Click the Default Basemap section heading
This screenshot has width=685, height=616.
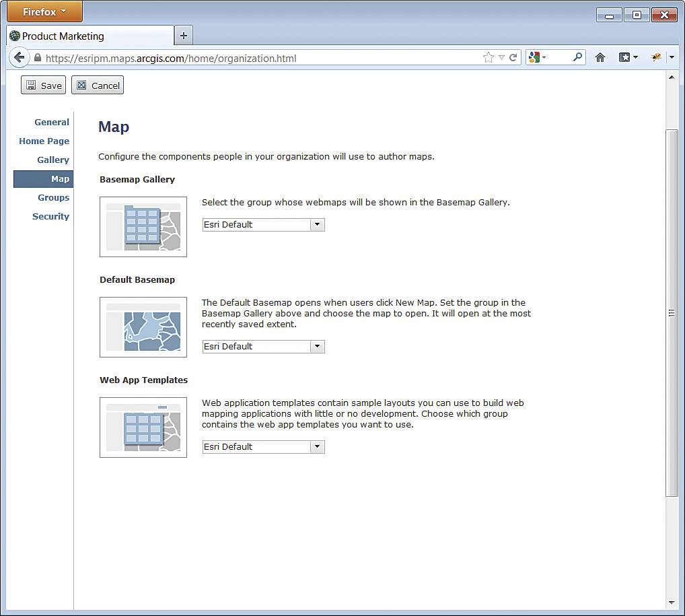[137, 280]
